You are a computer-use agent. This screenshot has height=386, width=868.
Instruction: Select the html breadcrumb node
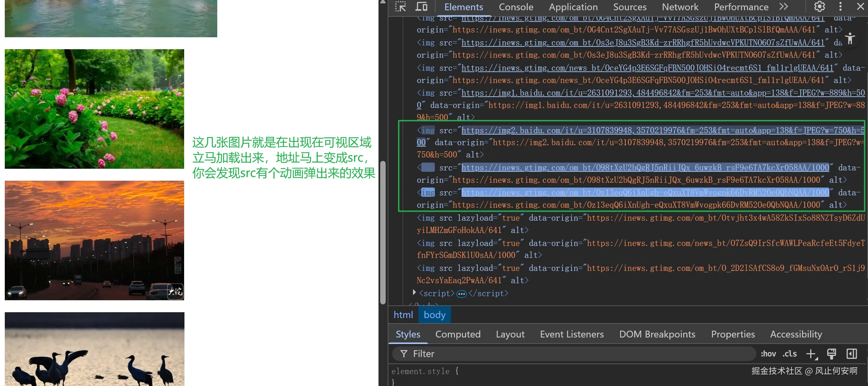coord(403,315)
